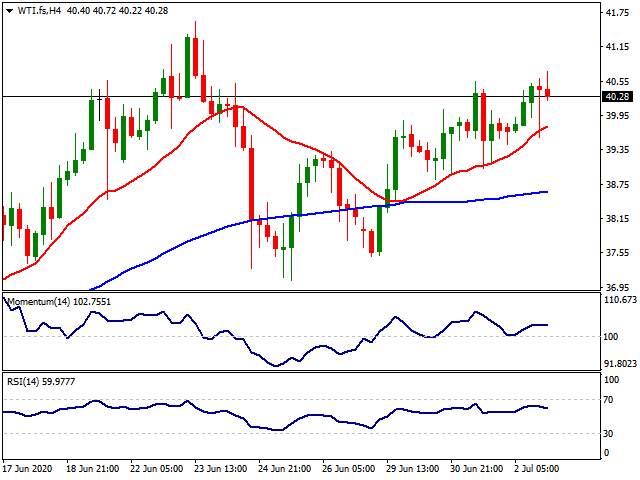The height and width of the screenshot is (480, 640).
Task: Select the RSI scale level 70
Action: 608,400
